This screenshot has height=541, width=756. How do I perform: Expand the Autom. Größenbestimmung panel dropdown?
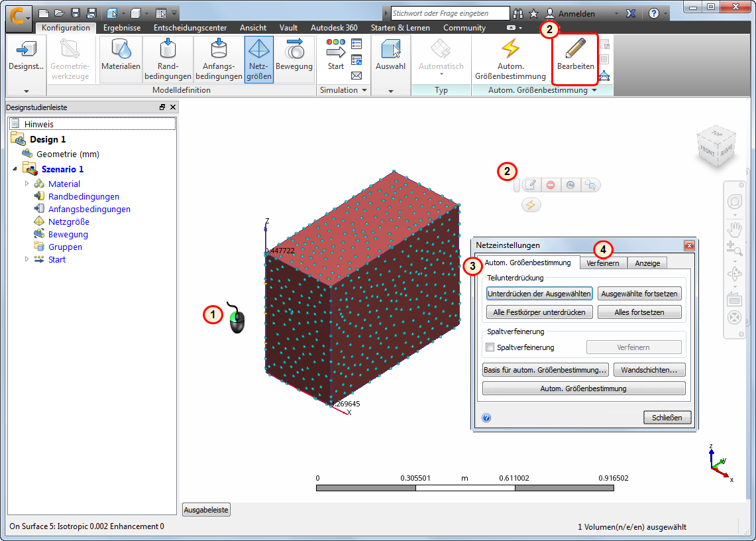[x=594, y=90]
